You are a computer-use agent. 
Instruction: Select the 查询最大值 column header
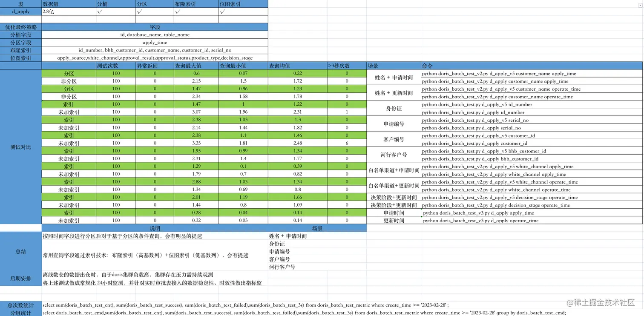(x=196, y=66)
